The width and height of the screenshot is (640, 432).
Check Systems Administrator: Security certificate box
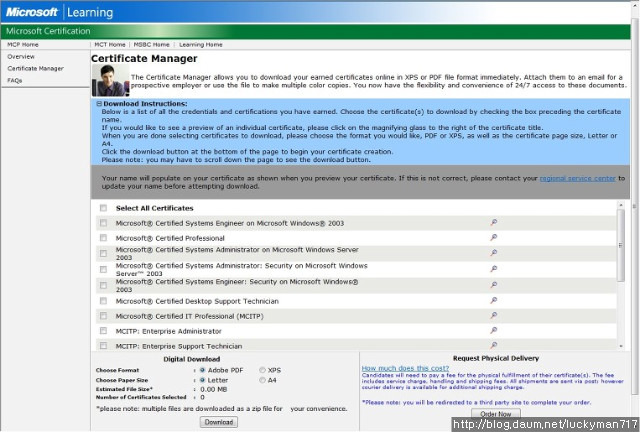(x=103, y=269)
